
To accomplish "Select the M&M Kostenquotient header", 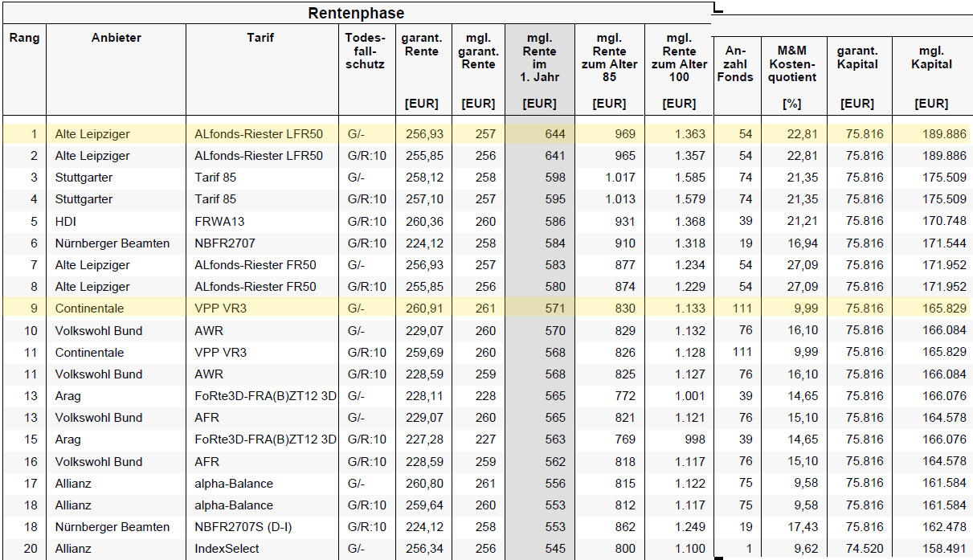I will point(791,63).
